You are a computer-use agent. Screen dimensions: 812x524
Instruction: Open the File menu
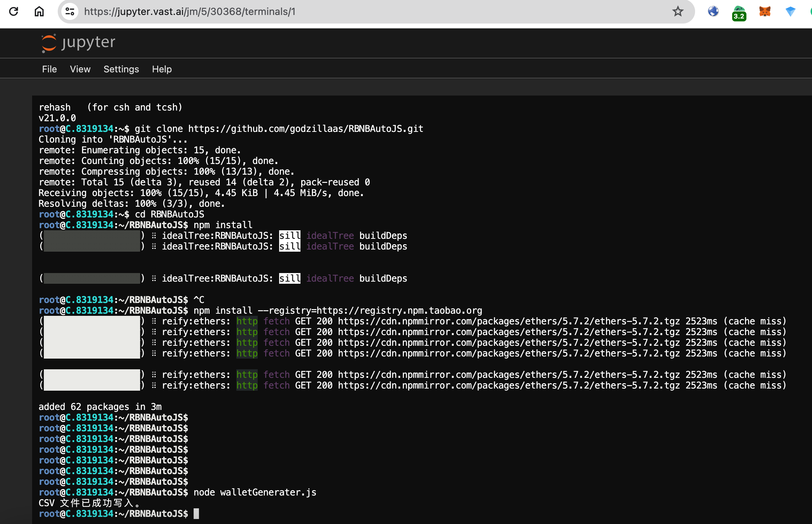click(x=50, y=69)
